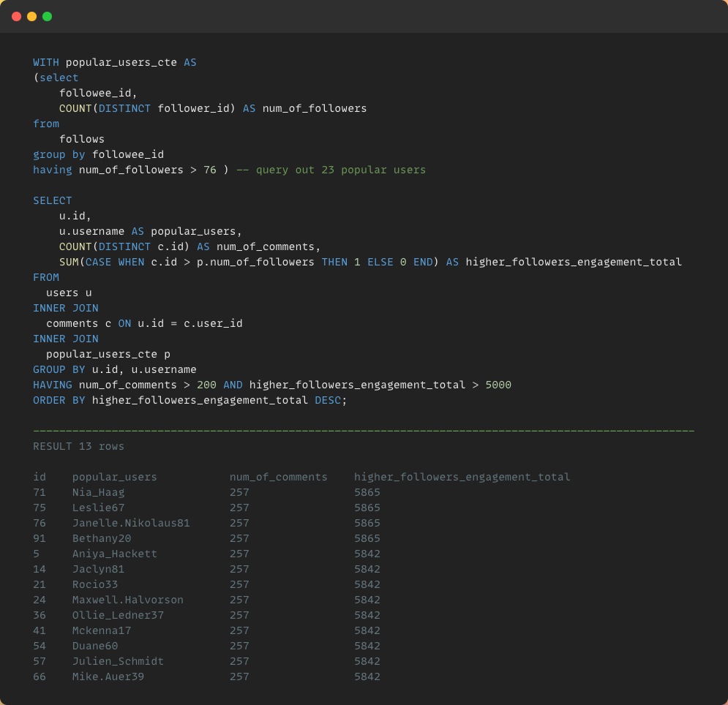Click the 'popular_users_cte p' join line
This screenshot has width=728, height=705.
point(108,354)
